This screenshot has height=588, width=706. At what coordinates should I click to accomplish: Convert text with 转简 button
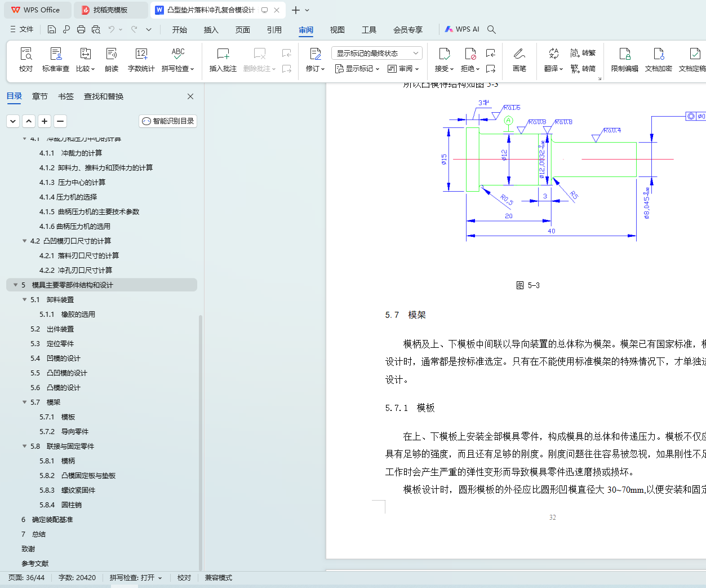coord(583,69)
